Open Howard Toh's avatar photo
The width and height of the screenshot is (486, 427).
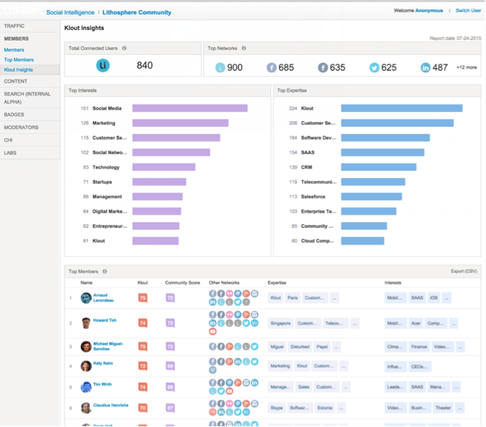tap(86, 323)
